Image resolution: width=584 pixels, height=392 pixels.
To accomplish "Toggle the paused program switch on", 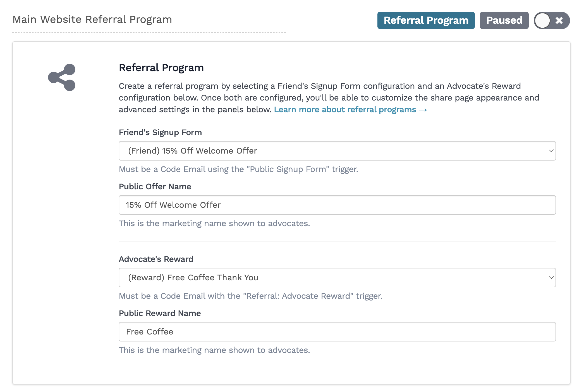I will [x=551, y=20].
